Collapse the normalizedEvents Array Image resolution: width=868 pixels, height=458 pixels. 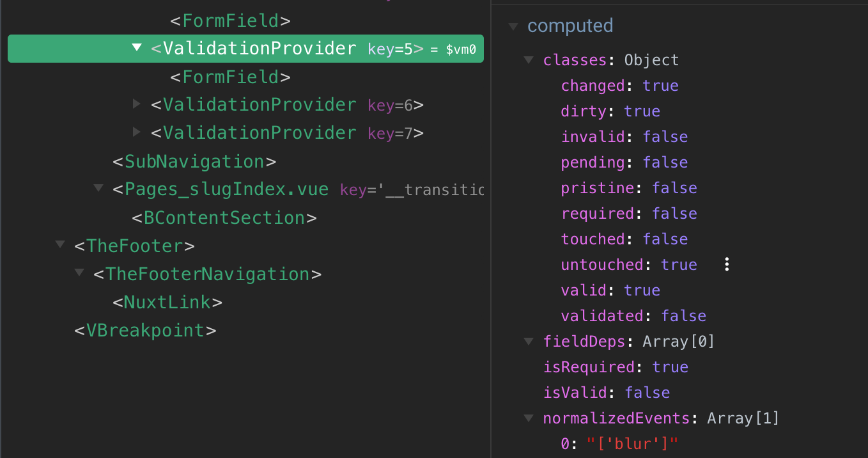click(528, 418)
